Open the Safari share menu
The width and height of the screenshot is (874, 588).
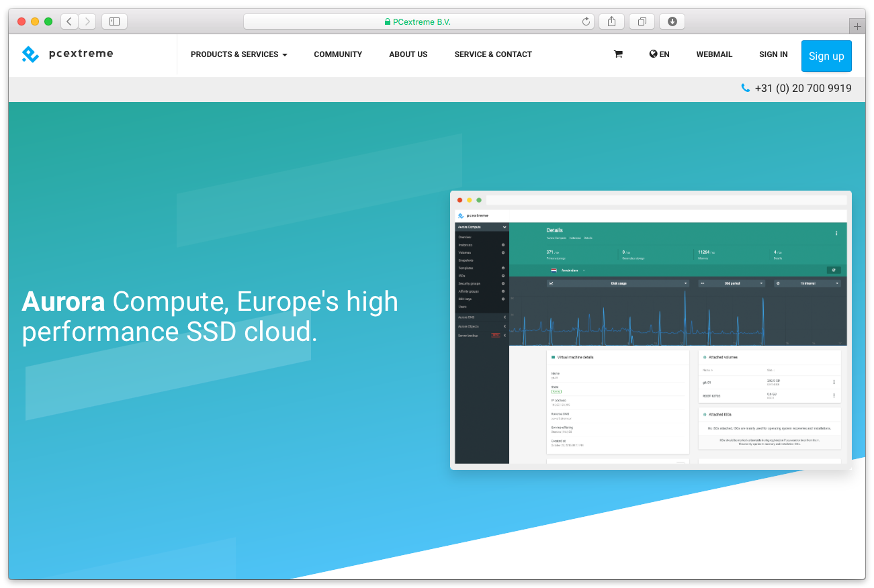click(611, 21)
